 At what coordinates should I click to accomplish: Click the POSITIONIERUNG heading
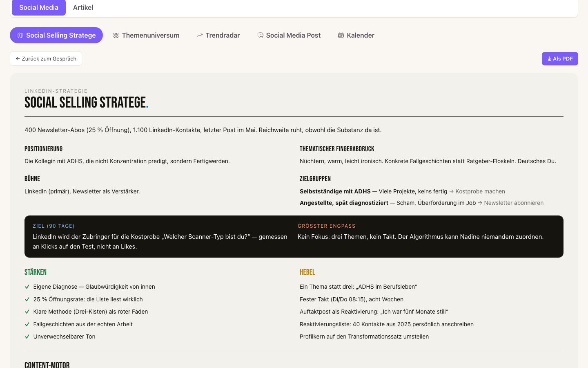coord(43,149)
